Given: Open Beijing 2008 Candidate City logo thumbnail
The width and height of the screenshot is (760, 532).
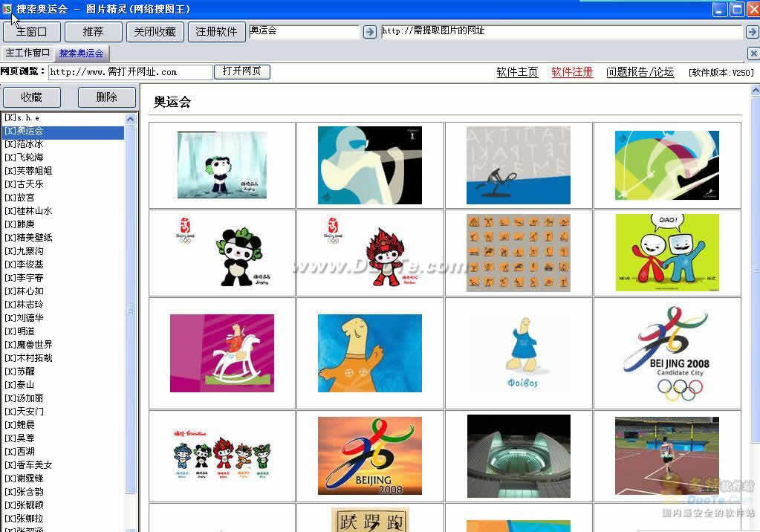Looking at the screenshot, I should [667, 353].
